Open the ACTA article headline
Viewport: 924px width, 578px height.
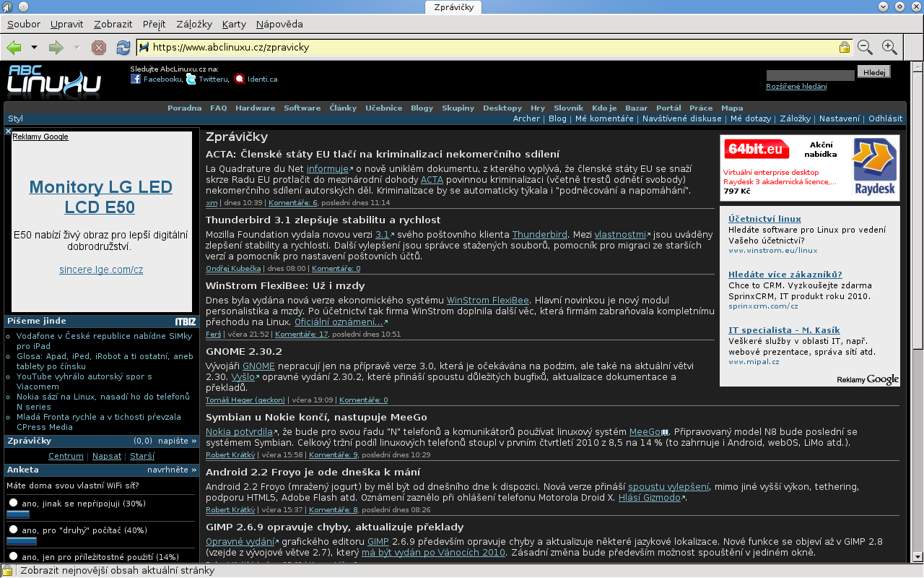(383, 154)
